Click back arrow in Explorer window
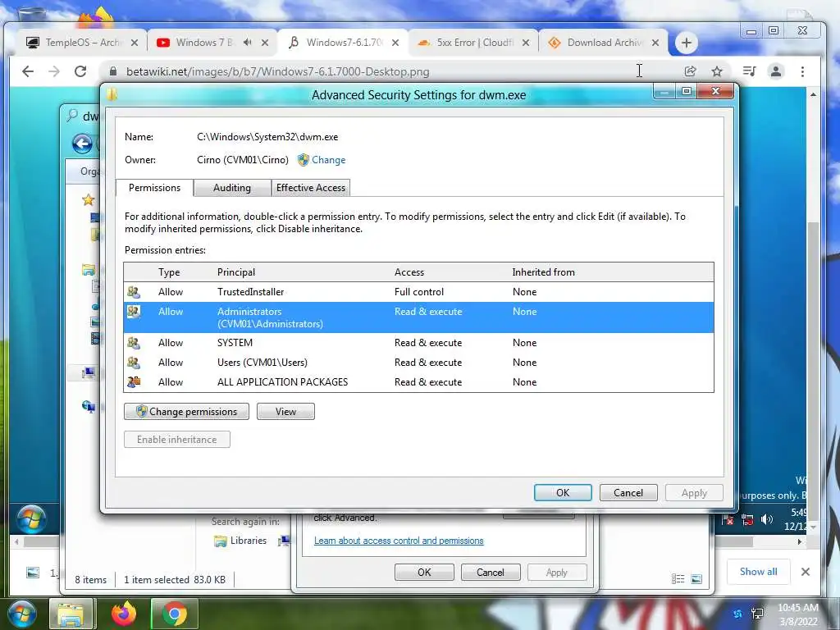The width and height of the screenshot is (840, 630). click(82, 144)
